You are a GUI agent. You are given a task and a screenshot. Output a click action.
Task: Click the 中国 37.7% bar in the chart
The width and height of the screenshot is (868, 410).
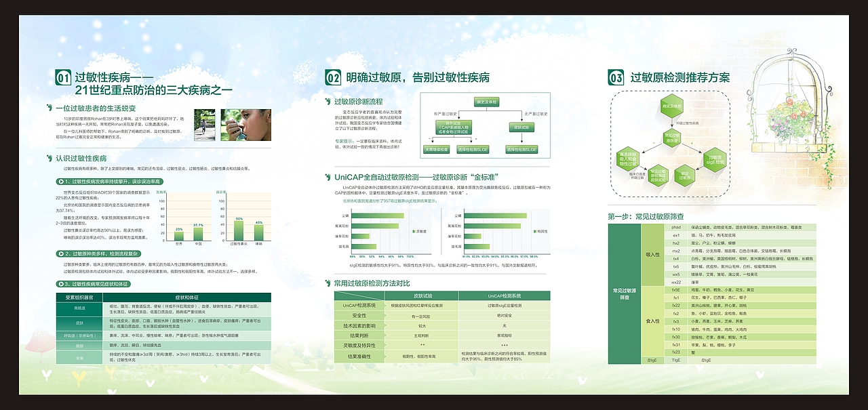point(198,233)
